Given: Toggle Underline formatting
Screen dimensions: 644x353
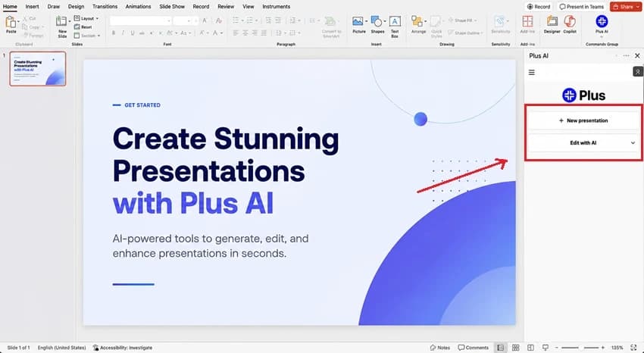Looking at the screenshot, I should (x=133, y=33).
